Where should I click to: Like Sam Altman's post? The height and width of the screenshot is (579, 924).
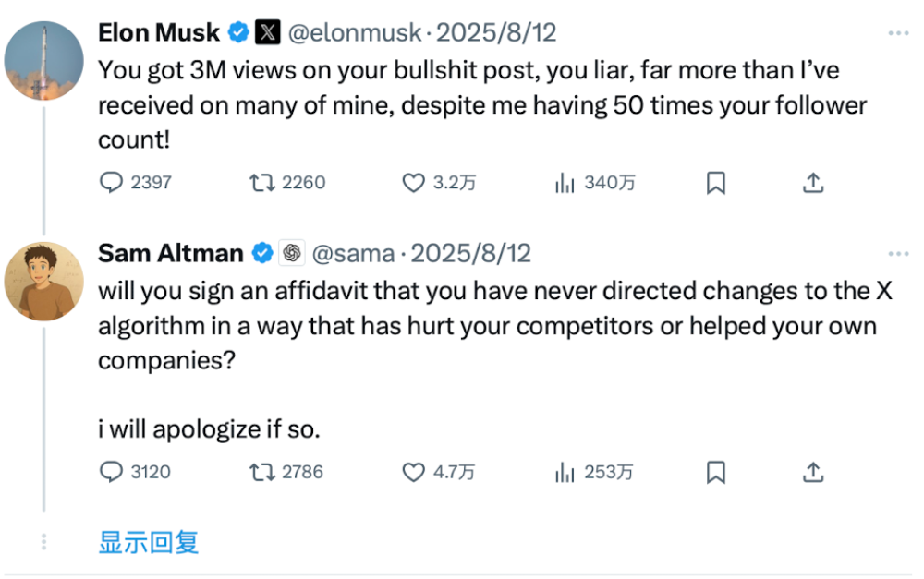pyautogui.click(x=413, y=472)
